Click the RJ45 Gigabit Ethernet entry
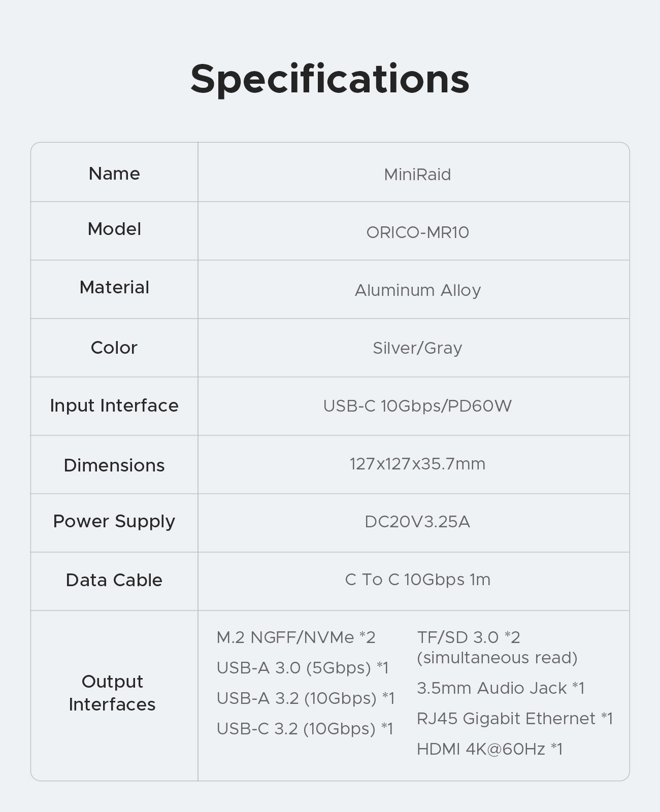Viewport: 660px width, 812px height. point(515,719)
